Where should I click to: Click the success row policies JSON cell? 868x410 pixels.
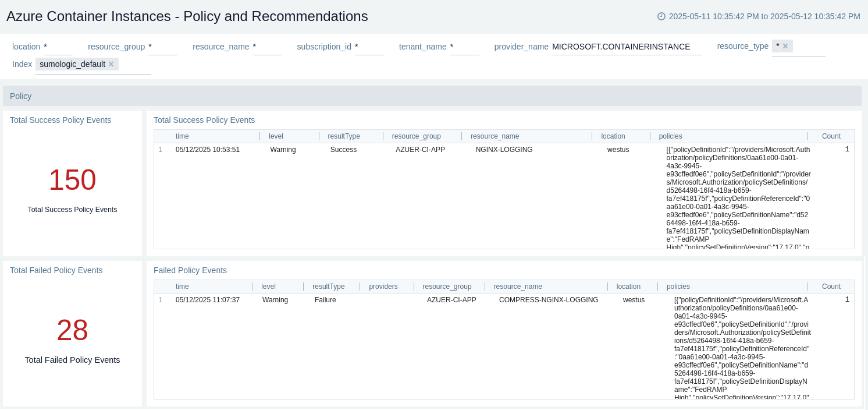[x=738, y=197]
